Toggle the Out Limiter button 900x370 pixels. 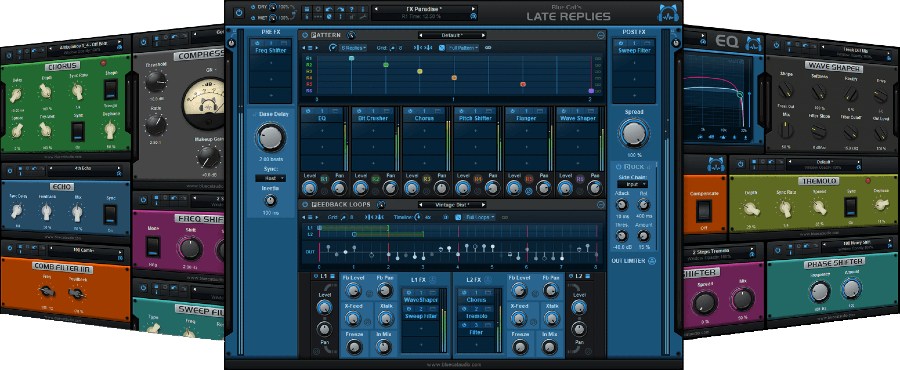coord(652,261)
